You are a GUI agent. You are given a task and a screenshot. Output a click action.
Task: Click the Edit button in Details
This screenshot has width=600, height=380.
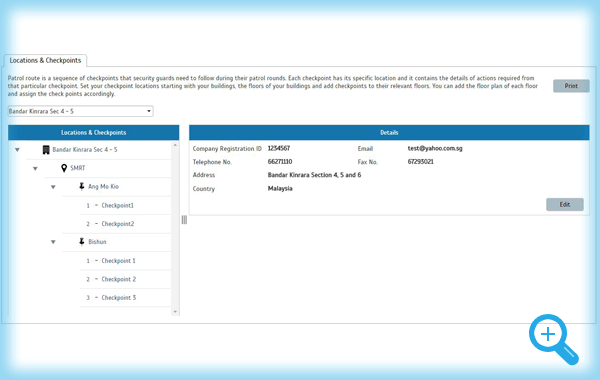(x=564, y=204)
